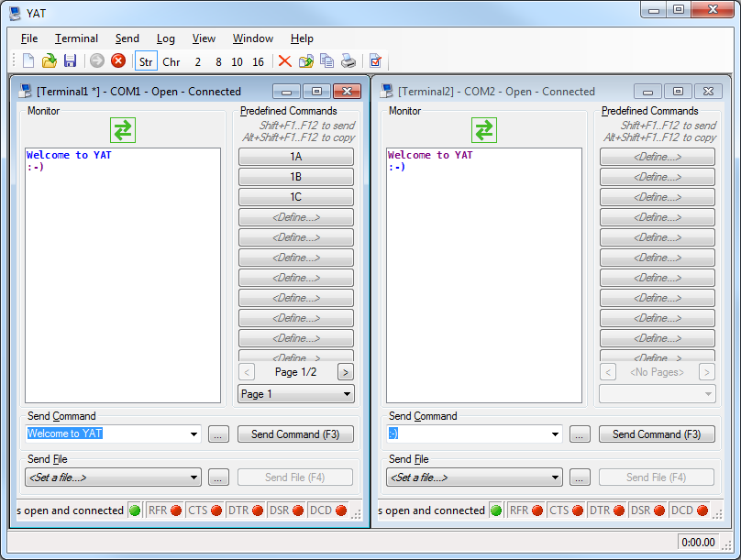
Task: Toggle RFR signal in Terminal1 status bar
Action: (x=165, y=511)
